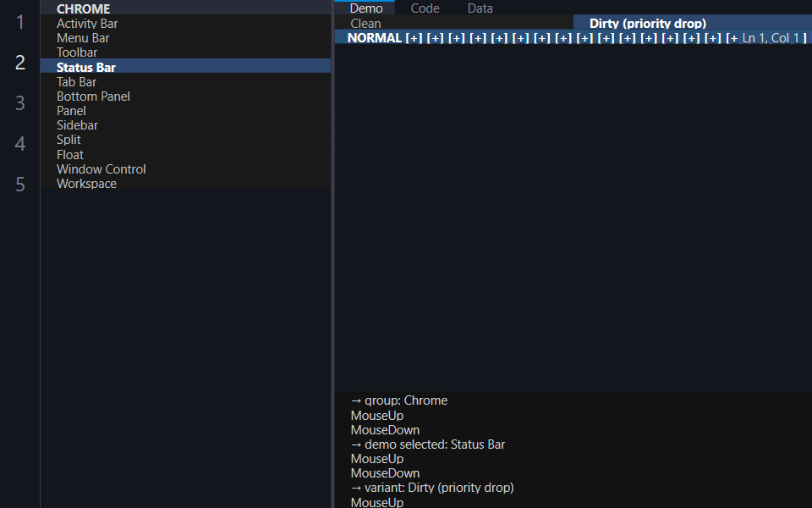Switch to the Code tab
Screen dimensions: 812x508
coord(425,8)
